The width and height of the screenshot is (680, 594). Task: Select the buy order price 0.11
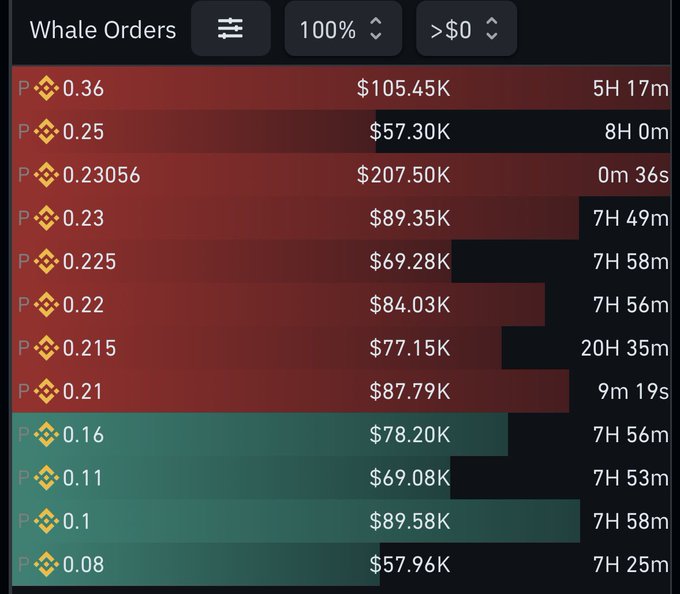[x=82, y=478]
